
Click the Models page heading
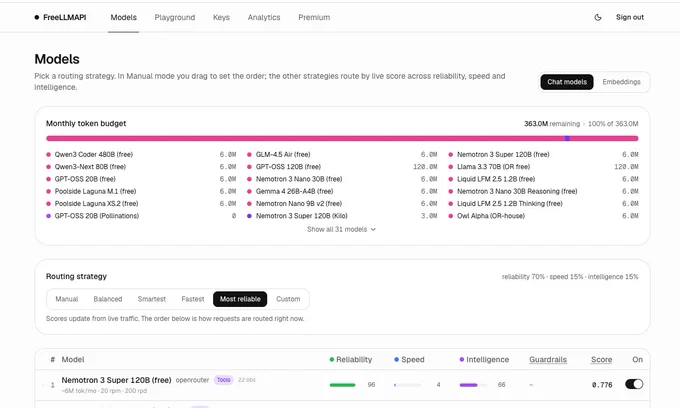57,59
